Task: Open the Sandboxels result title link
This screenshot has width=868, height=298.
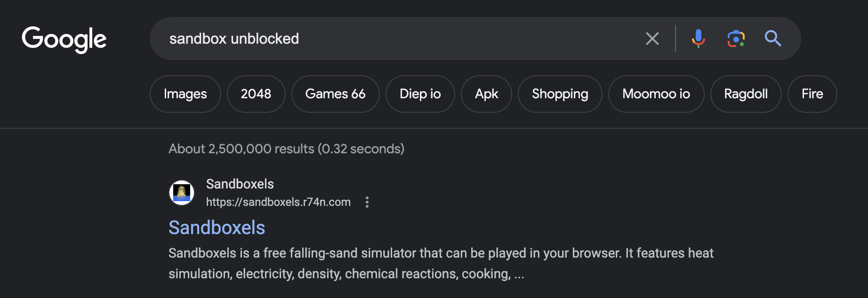Action: click(217, 227)
